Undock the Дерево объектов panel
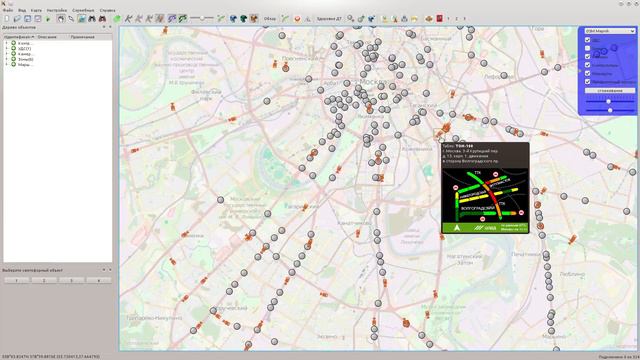This screenshot has width=640, height=360. [x=104, y=27]
